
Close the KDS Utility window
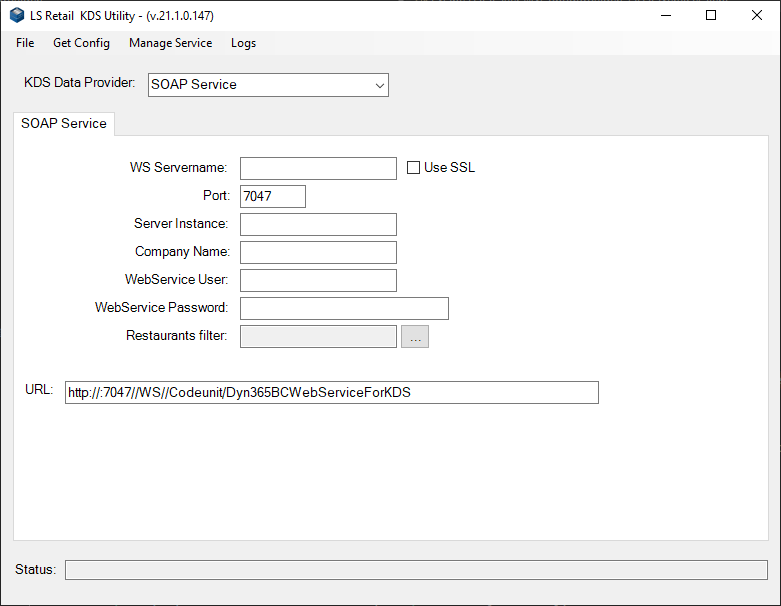757,15
